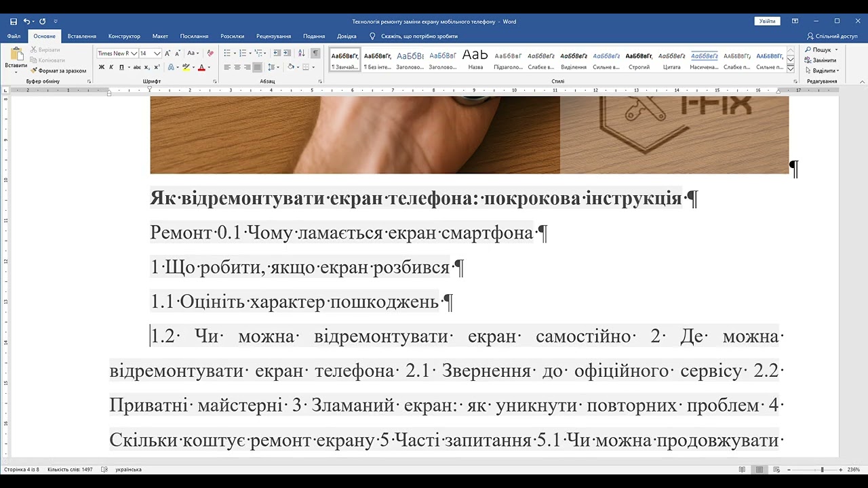Click the Увійти sign-in button

(x=767, y=21)
